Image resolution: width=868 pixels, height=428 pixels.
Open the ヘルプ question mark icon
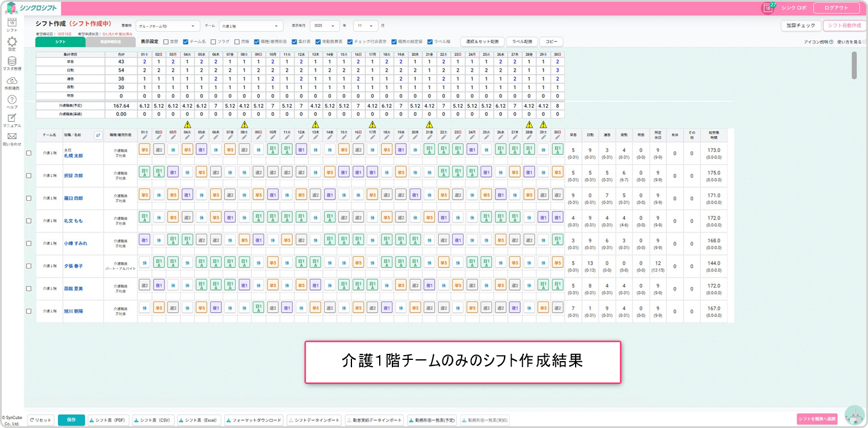11,100
